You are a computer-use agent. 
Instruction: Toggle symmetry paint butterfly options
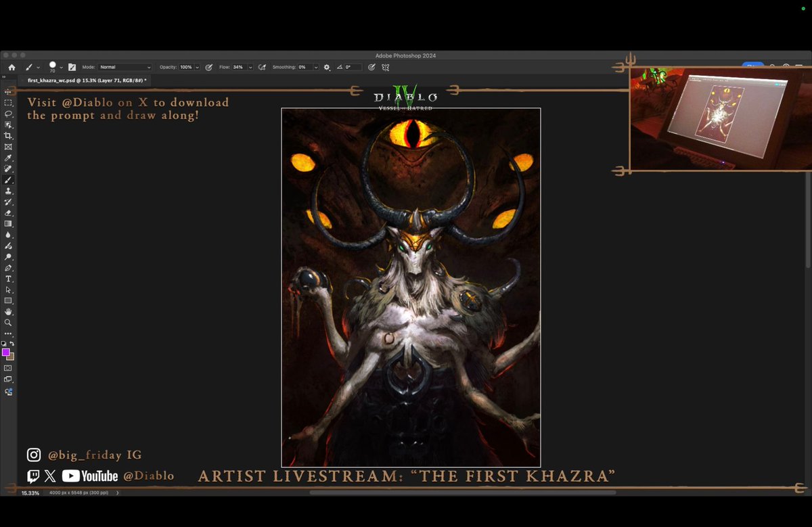pos(386,67)
